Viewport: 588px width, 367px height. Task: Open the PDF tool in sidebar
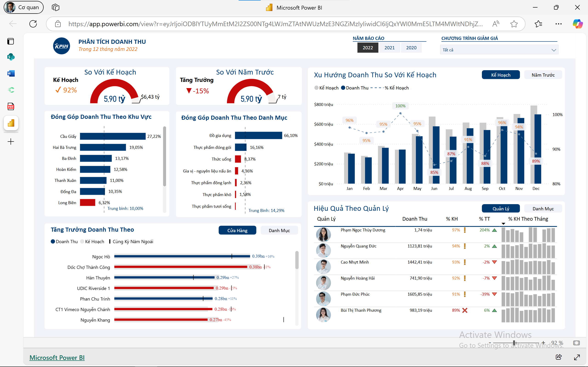[x=11, y=106]
